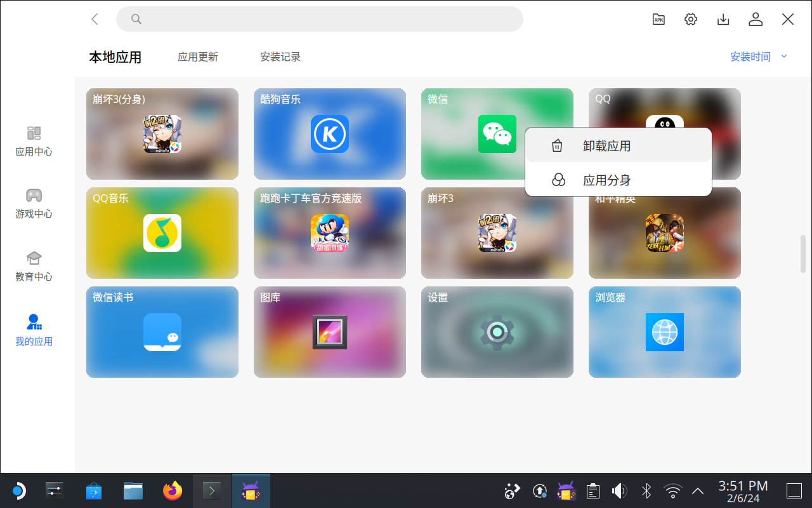This screenshot has height=508, width=812.
Task: Open 应用中心 in the sidebar
Action: [x=34, y=141]
